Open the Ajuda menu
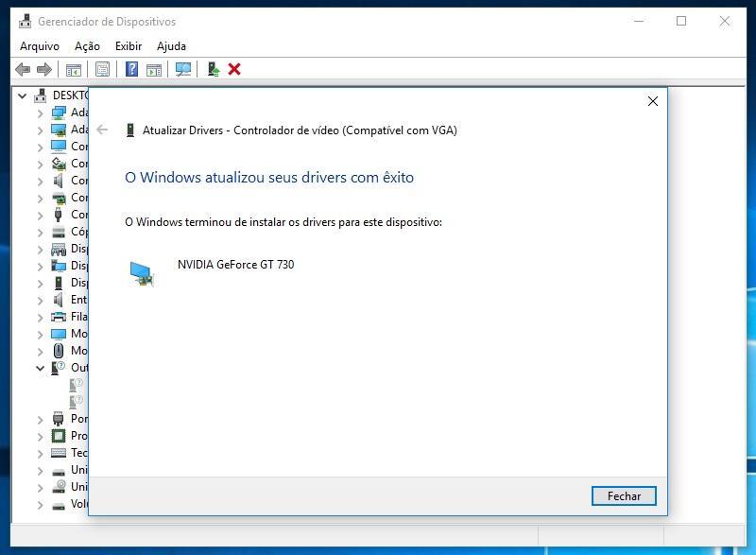The height and width of the screenshot is (555, 756). 171,46
